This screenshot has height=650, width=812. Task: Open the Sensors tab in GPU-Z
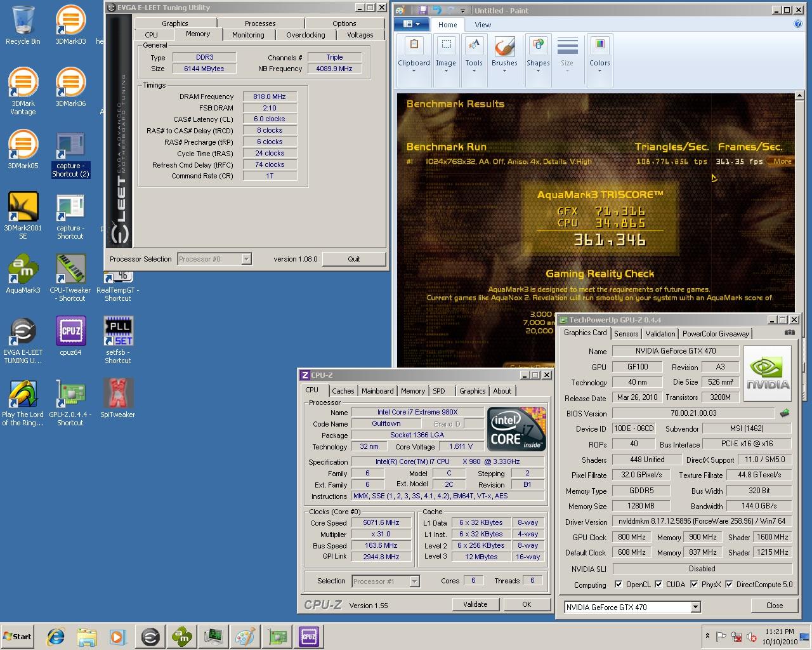[626, 333]
